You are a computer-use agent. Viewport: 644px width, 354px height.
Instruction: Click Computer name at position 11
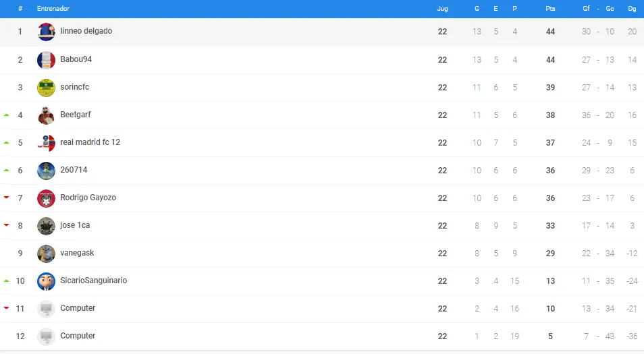tap(78, 308)
